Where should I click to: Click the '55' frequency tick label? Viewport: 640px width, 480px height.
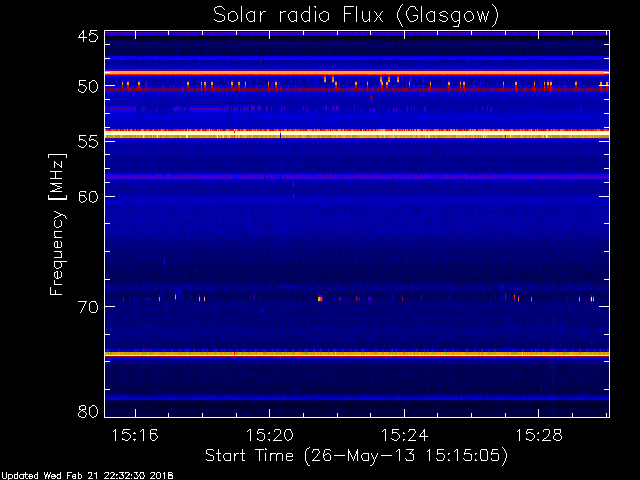pos(88,142)
